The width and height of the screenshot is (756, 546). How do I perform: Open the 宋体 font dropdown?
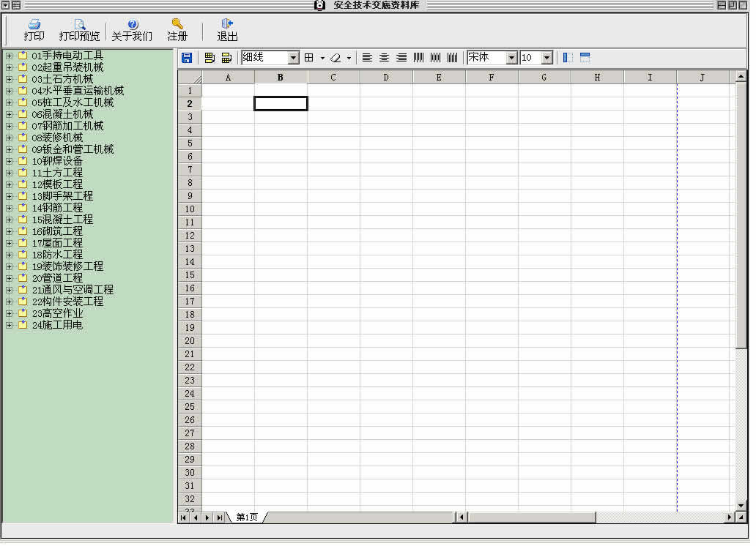(511, 59)
